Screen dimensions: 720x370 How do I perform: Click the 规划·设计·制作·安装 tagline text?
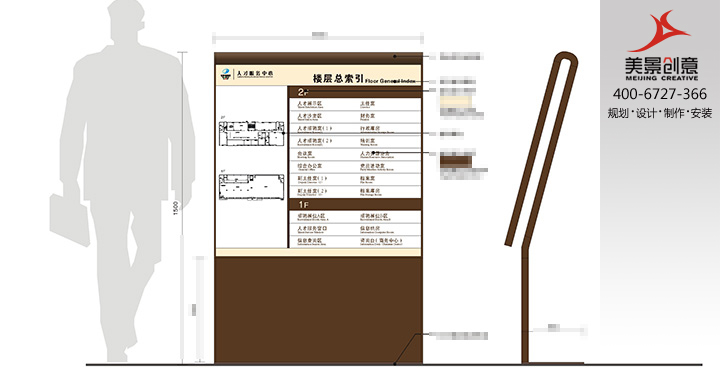660,113
